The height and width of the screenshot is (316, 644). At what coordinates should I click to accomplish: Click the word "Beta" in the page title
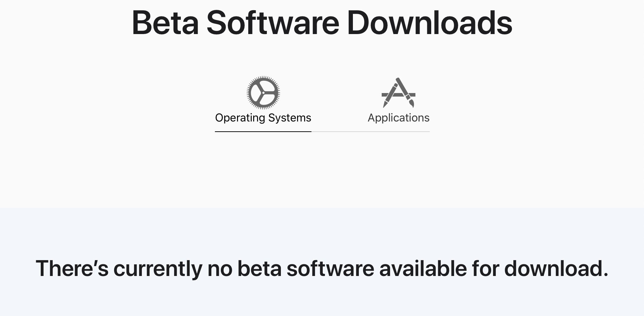tap(165, 23)
